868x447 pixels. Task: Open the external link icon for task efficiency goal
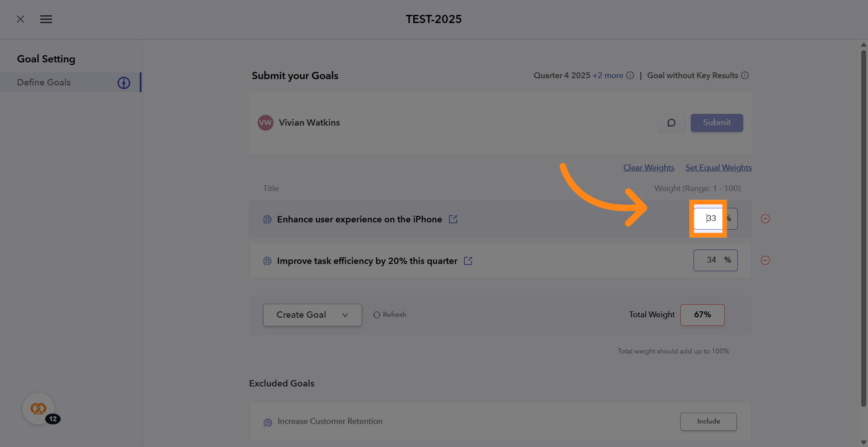pyautogui.click(x=468, y=261)
